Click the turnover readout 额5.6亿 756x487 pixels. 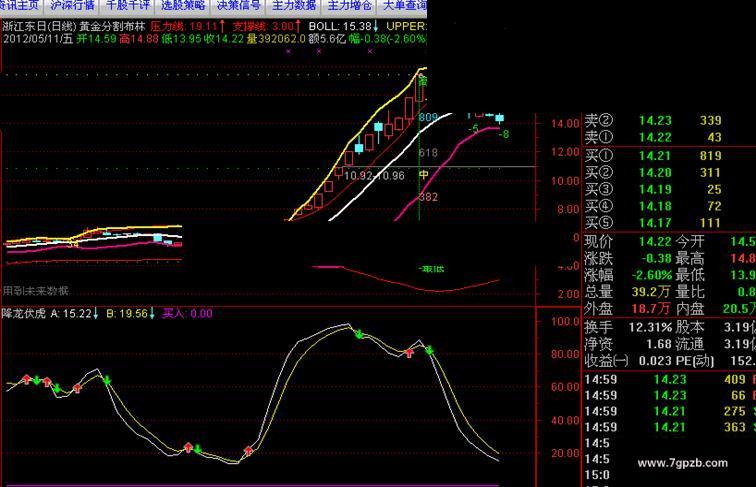coord(327,39)
